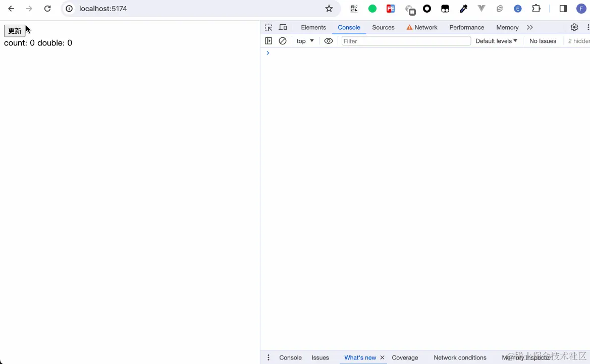Open the profile avatar F
This screenshot has width=590, height=364.
click(581, 9)
